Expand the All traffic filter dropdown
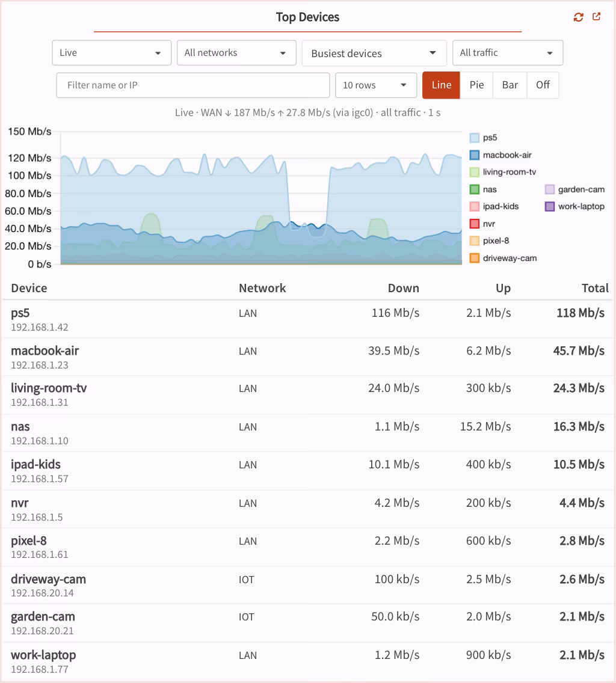 [508, 53]
